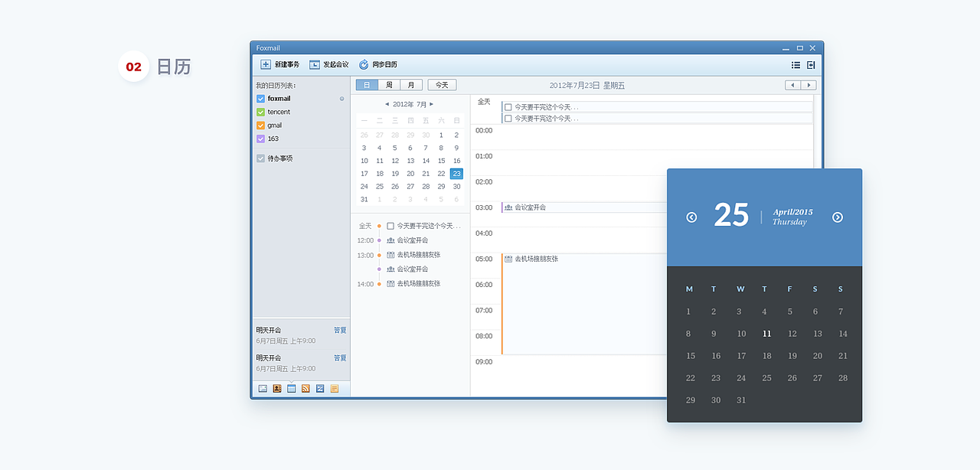Mark the 今天要干完这个 task complete
This screenshot has height=470, width=980.
(x=508, y=107)
